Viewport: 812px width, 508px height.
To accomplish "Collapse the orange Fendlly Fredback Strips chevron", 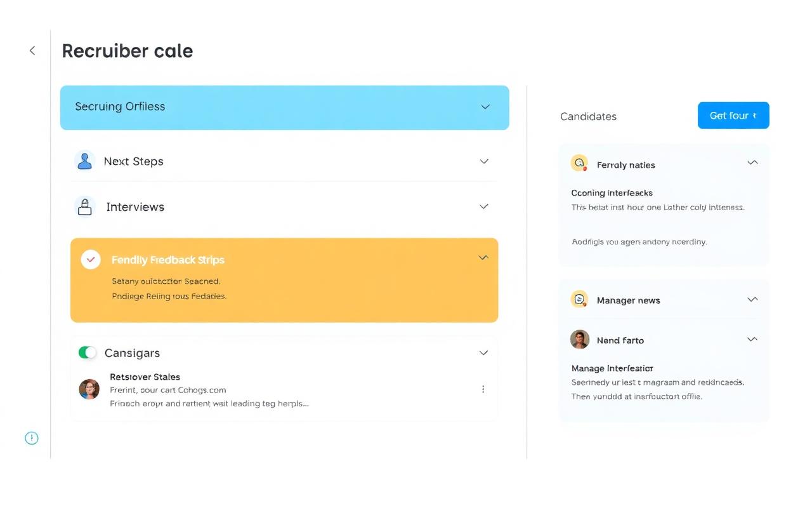I will point(483,258).
